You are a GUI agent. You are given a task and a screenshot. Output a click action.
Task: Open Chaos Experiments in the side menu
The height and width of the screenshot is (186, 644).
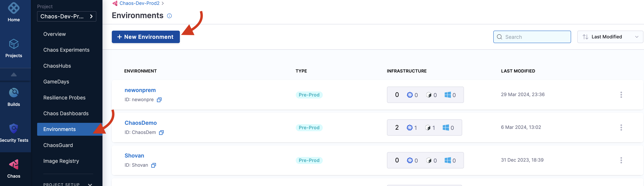[x=66, y=50]
